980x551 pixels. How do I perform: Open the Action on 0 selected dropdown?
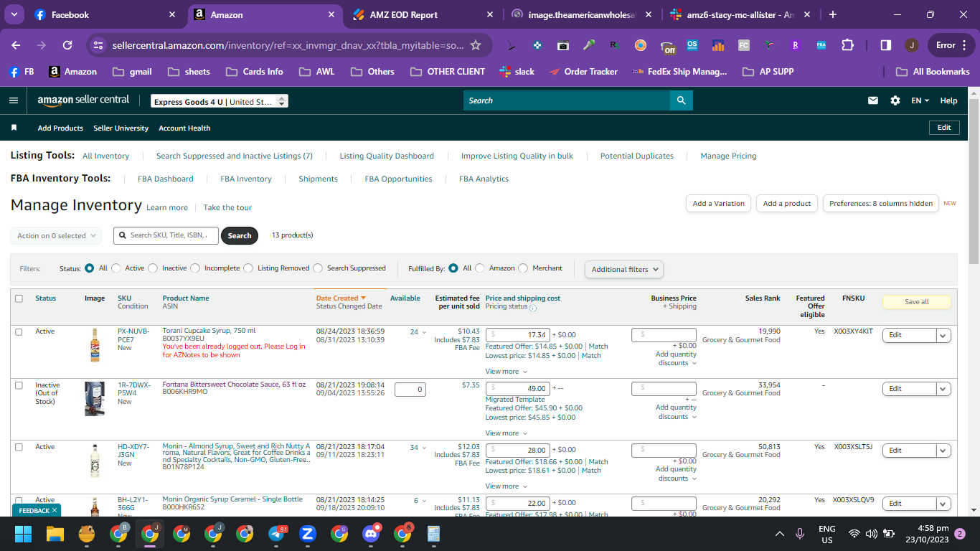tap(56, 235)
